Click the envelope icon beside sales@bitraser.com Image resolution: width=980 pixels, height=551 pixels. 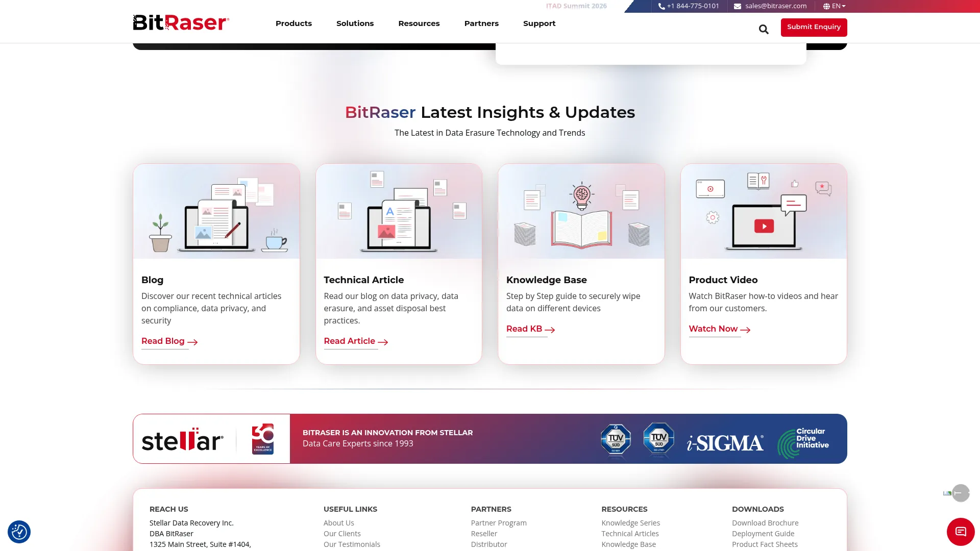point(738,6)
